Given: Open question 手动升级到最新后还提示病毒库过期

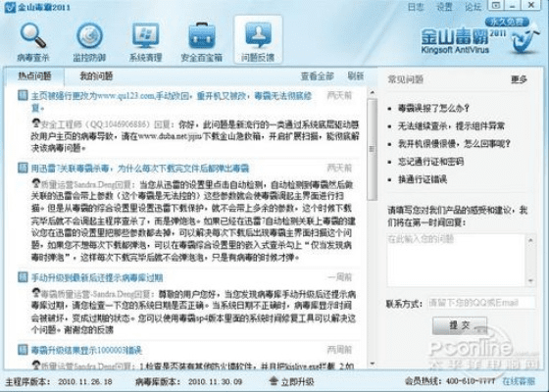Looking at the screenshot, I should tap(97, 278).
